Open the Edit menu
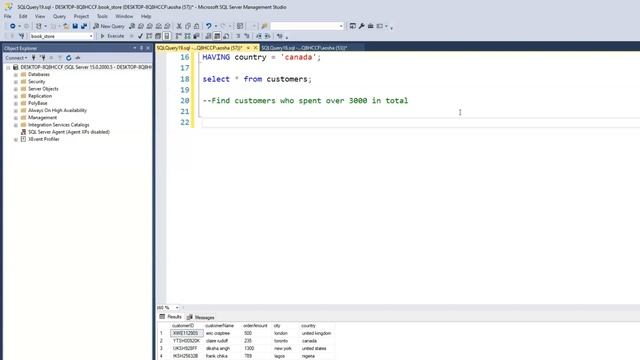 coord(23,16)
